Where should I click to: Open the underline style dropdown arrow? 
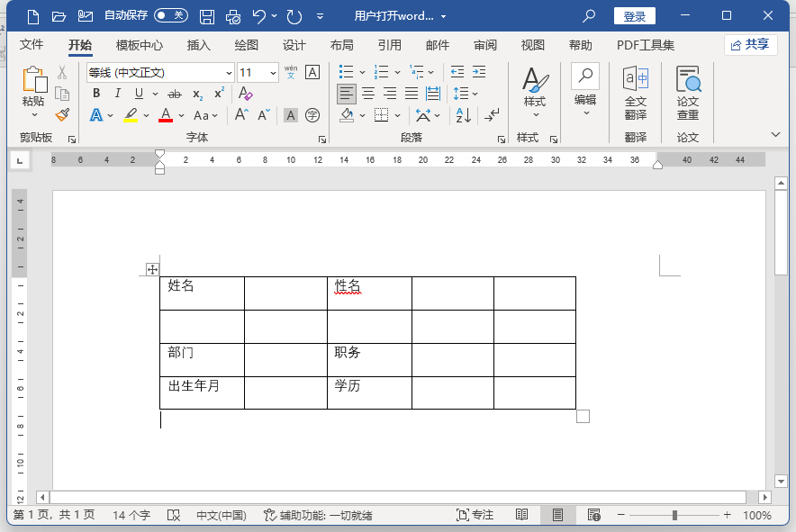tap(155, 94)
